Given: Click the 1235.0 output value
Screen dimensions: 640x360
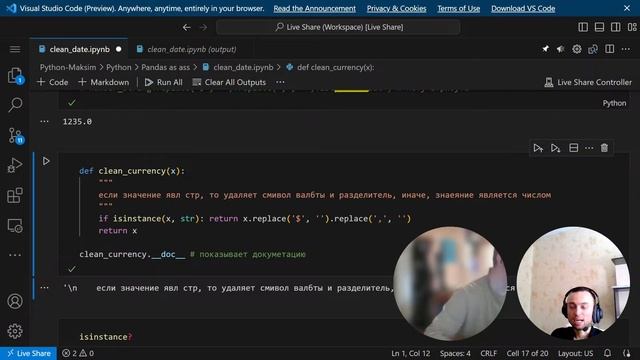Looking at the screenshot, I should [77, 122].
